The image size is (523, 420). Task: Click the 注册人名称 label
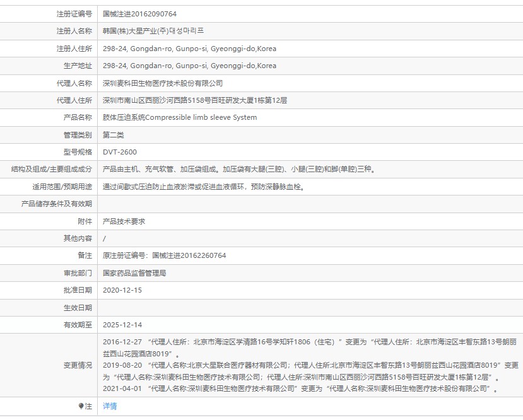[x=74, y=31]
